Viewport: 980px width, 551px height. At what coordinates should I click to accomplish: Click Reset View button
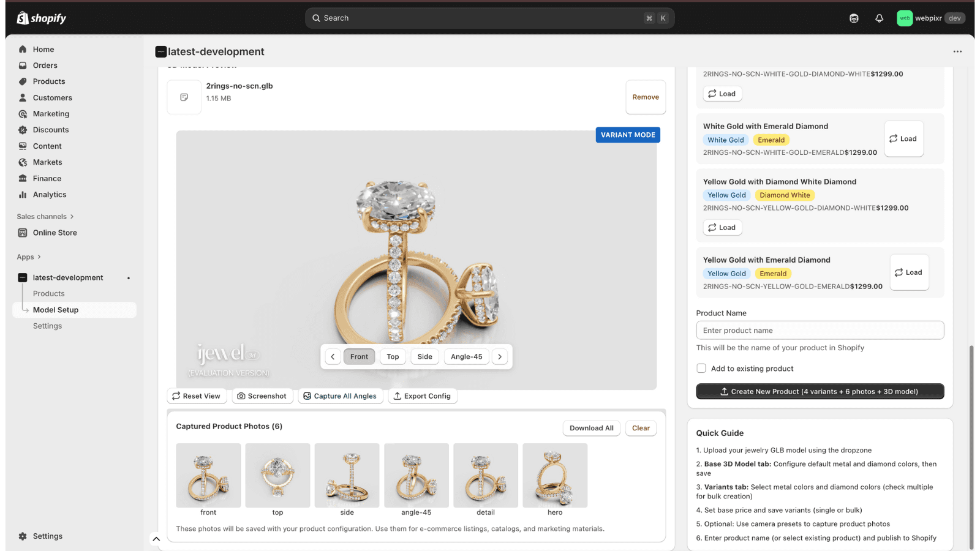[197, 396]
